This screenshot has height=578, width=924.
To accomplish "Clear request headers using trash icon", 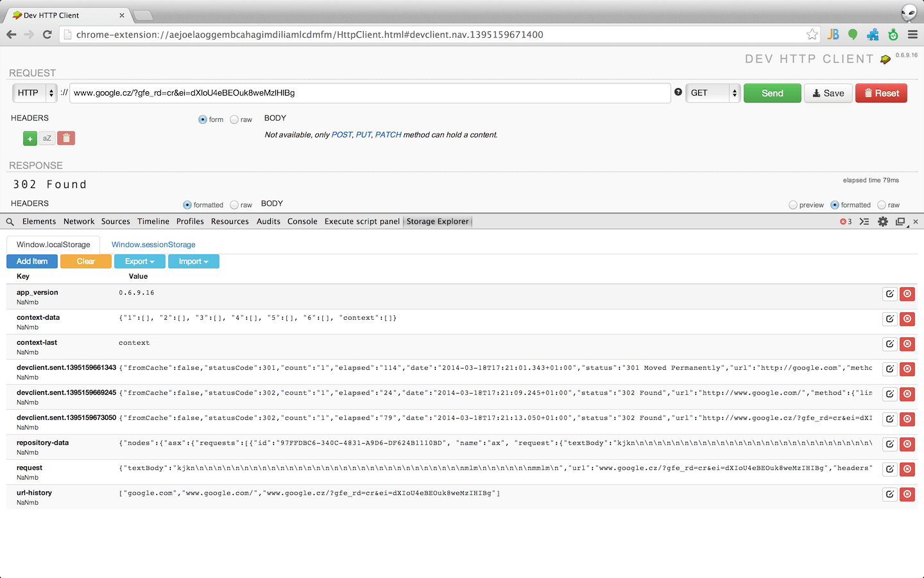I will coord(65,137).
